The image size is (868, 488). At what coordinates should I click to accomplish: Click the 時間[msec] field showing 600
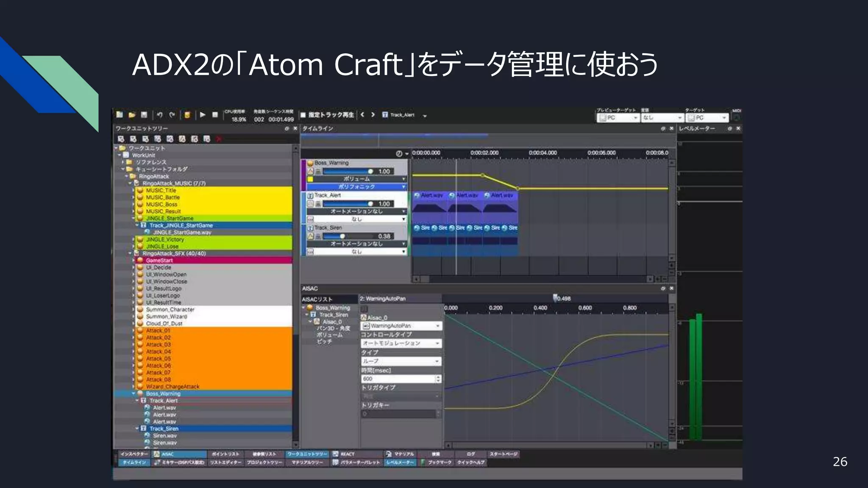401,379
